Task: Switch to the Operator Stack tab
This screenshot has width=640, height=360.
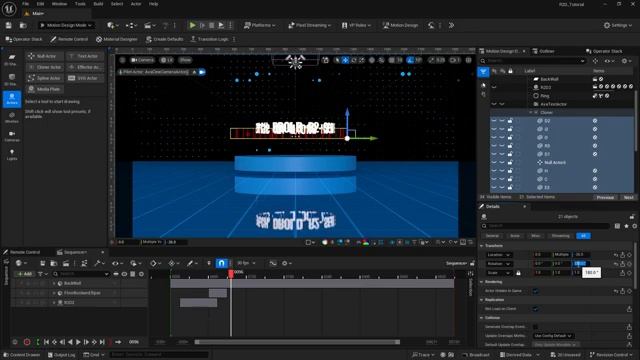Action: [604, 51]
